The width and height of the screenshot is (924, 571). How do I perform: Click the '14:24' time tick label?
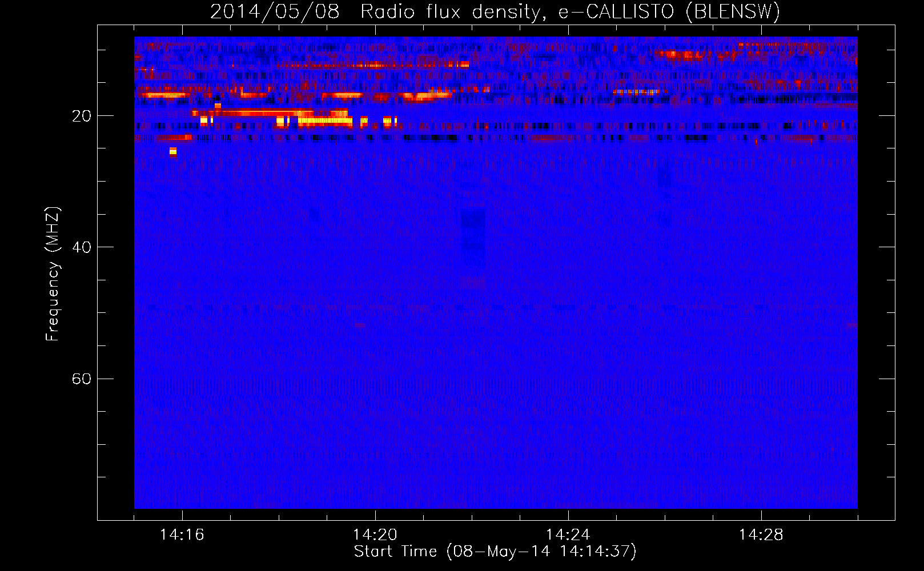(568, 535)
